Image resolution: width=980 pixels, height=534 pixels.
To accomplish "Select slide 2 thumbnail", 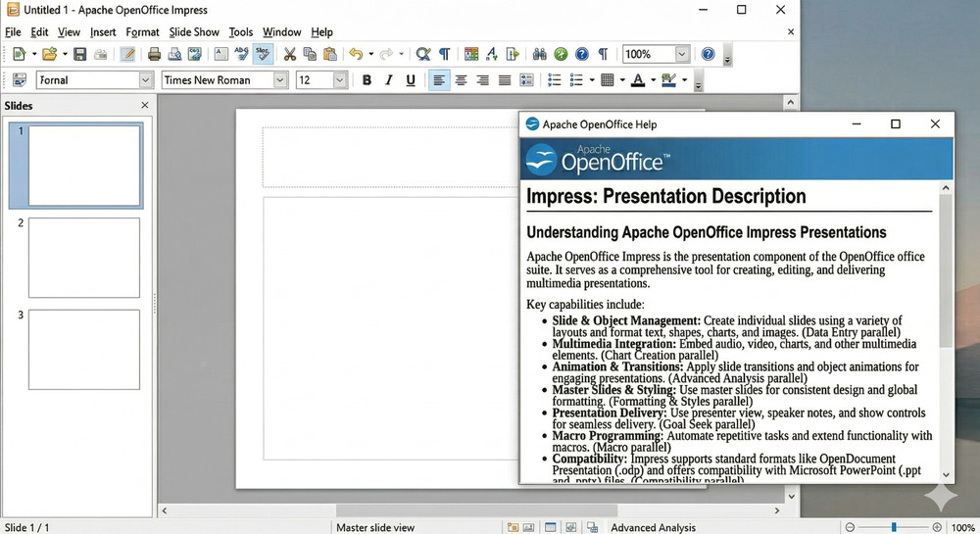I will (x=84, y=258).
